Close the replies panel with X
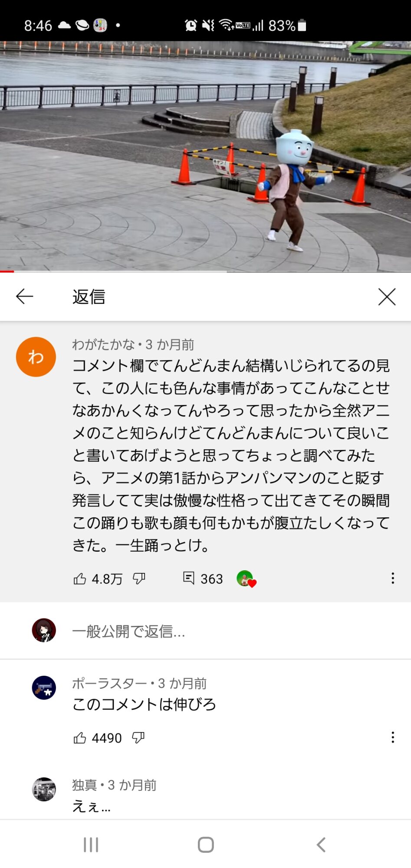 [x=387, y=297]
